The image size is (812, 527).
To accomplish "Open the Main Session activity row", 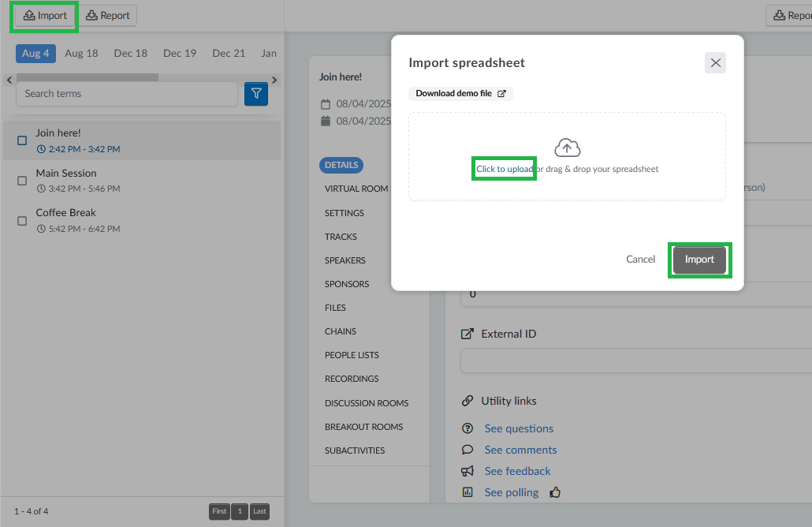I will pos(142,181).
